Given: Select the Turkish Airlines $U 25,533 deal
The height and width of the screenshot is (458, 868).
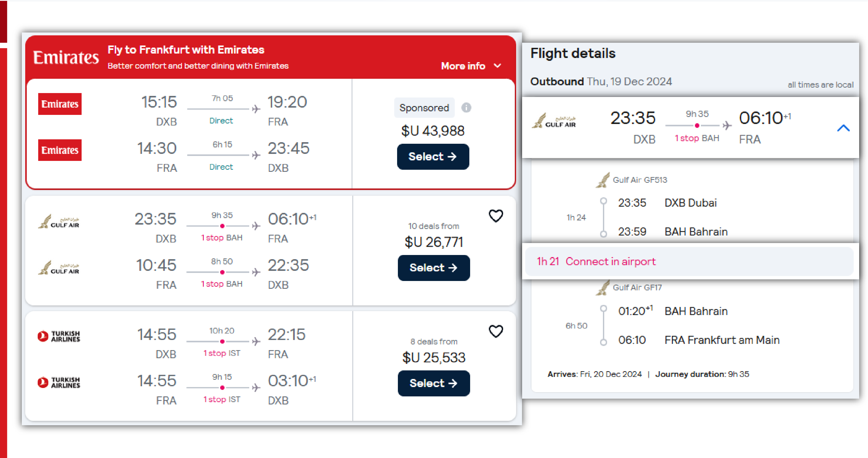Looking at the screenshot, I should [x=433, y=383].
